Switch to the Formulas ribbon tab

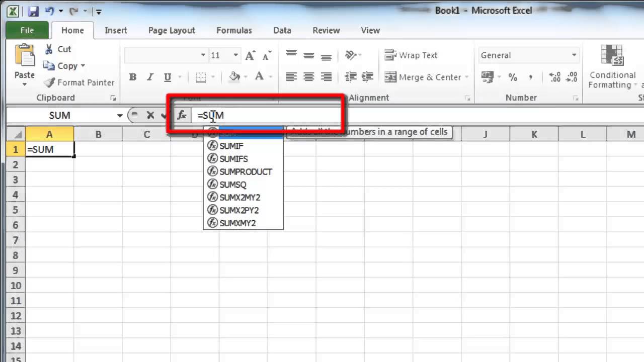(233, 30)
